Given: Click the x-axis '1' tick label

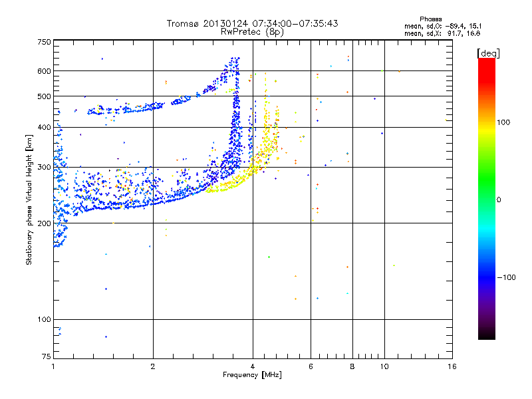Looking at the screenshot, I should point(53,366).
